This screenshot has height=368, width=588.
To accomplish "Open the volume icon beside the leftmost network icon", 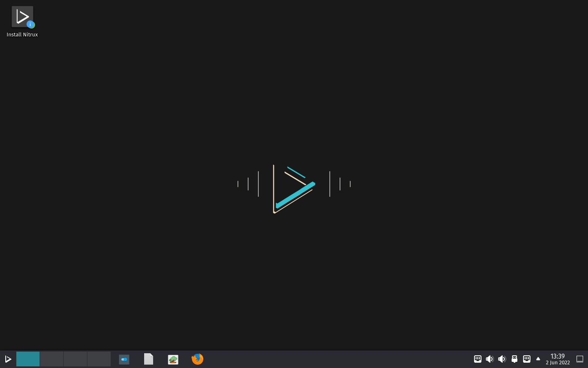I will pyautogui.click(x=490, y=359).
